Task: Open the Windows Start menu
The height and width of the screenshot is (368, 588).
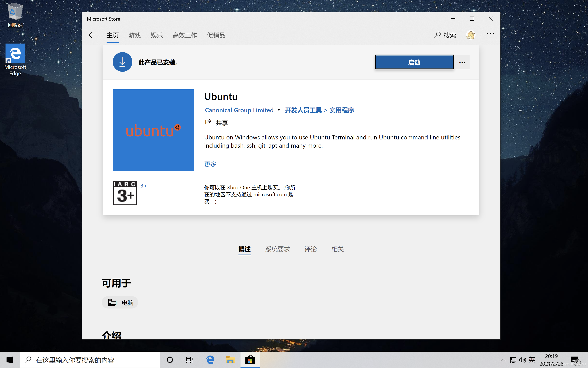Action: point(10,360)
